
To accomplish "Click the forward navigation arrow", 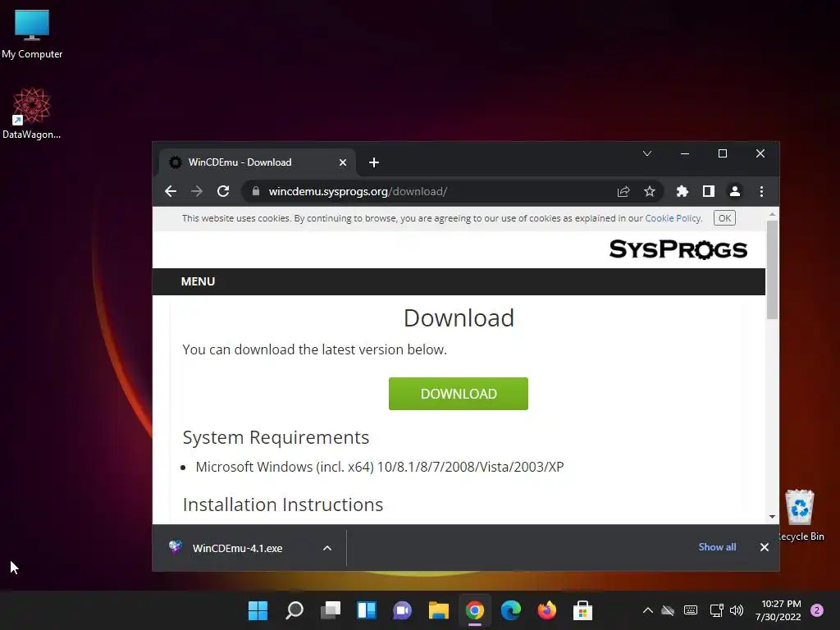I will point(197,191).
